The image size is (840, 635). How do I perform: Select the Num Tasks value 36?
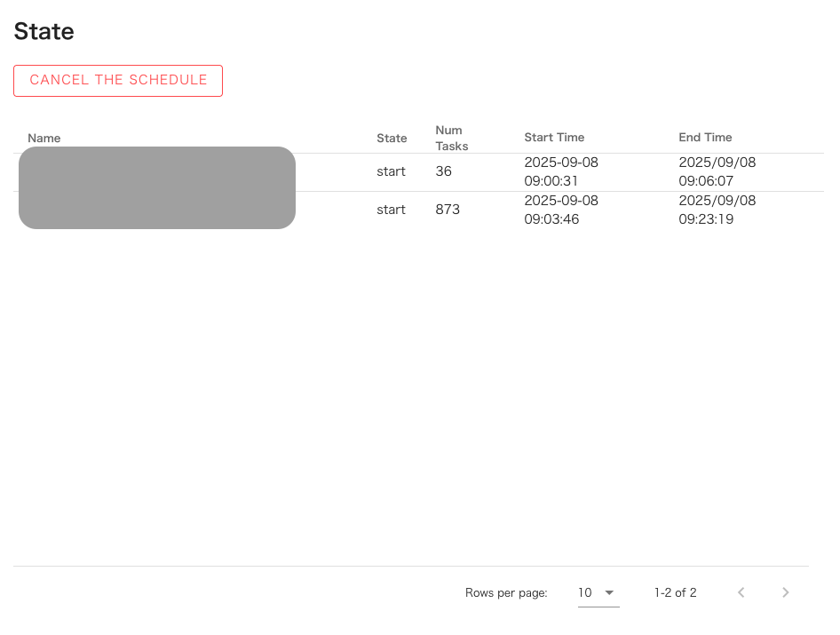tap(444, 171)
